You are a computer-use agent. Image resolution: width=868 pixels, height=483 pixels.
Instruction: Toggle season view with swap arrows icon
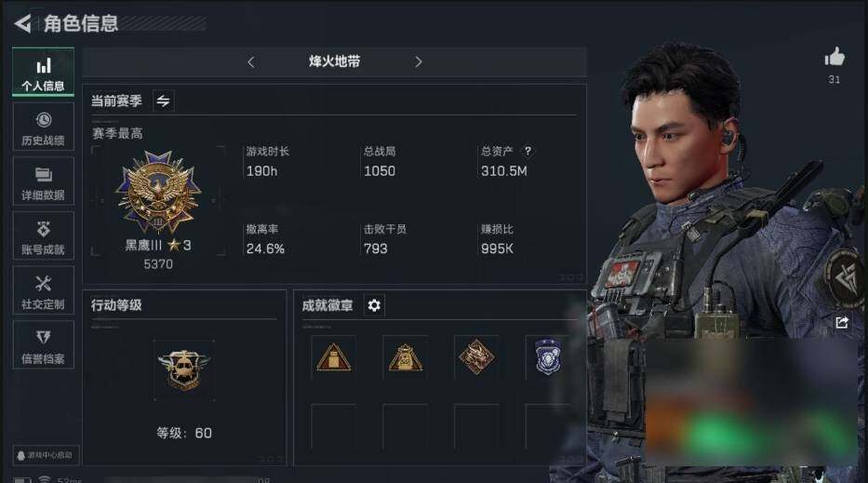pos(164,101)
